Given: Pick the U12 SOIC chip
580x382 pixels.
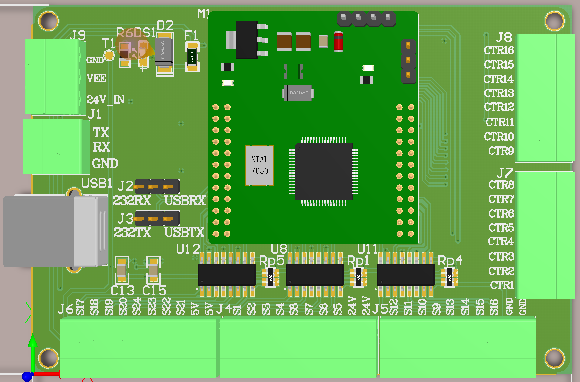Looking at the screenshot, I should click(x=227, y=274).
